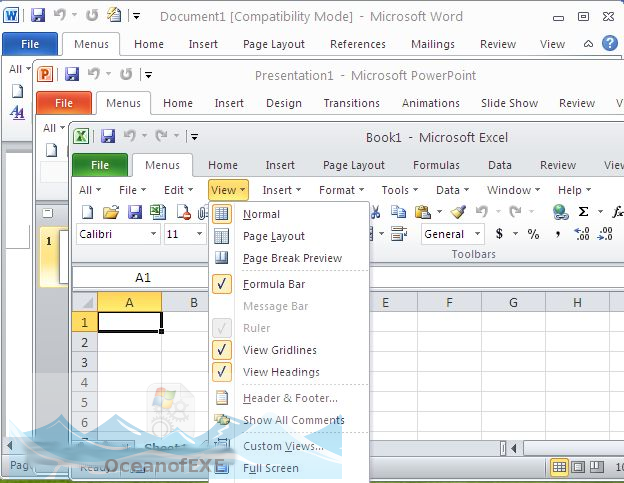Image resolution: width=624 pixels, height=483 pixels.
Task: Click the Undo icon in Word title bar
Action: [60, 16]
